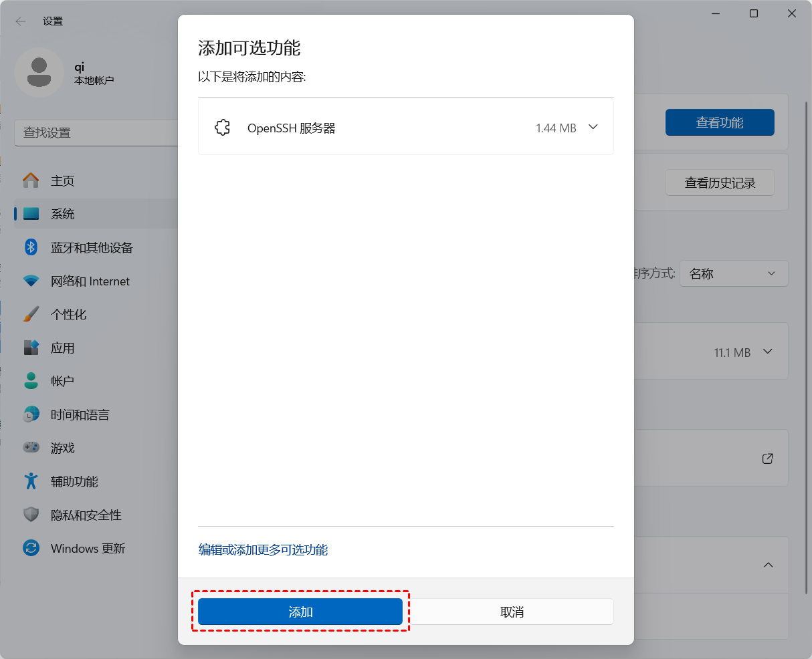
Task: Click the OpenSSH 服务器 item label
Action: pyautogui.click(x=292, y=128)
